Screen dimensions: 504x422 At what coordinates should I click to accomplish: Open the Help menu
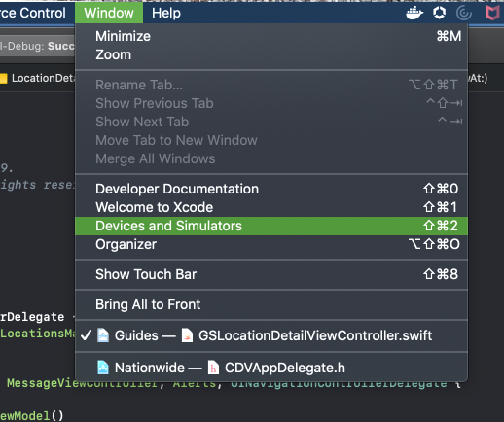tap(166, 13)
